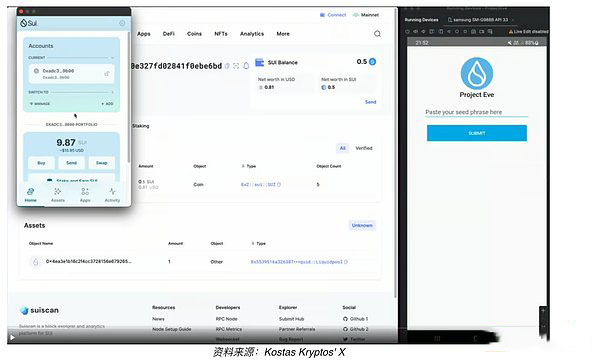Open News footer link
Screen dimensions: 600x362
click(158, 319)
